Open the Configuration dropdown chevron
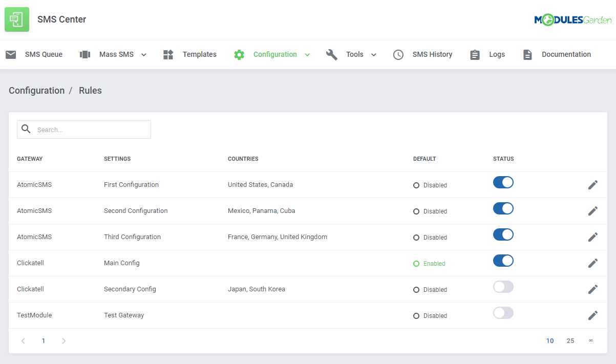This screenshot has width=616, height=364. tap(307, 54)
